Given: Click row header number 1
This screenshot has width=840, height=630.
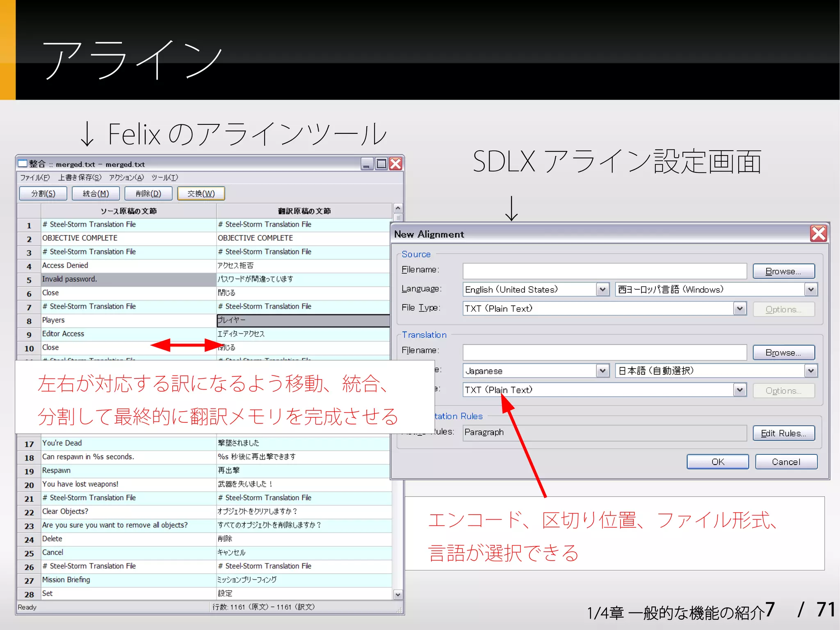Looking at the screenshot, I should [x=29, y=225].
